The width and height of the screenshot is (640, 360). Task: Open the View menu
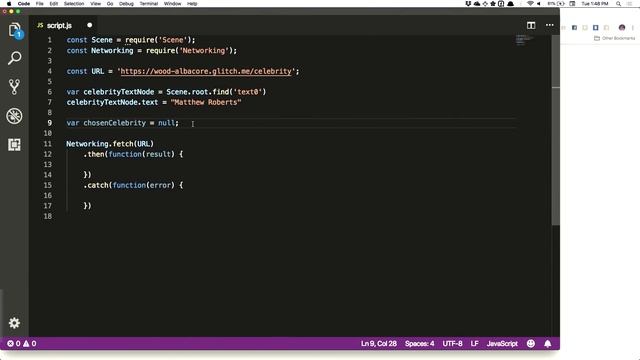tap(96, 4)
